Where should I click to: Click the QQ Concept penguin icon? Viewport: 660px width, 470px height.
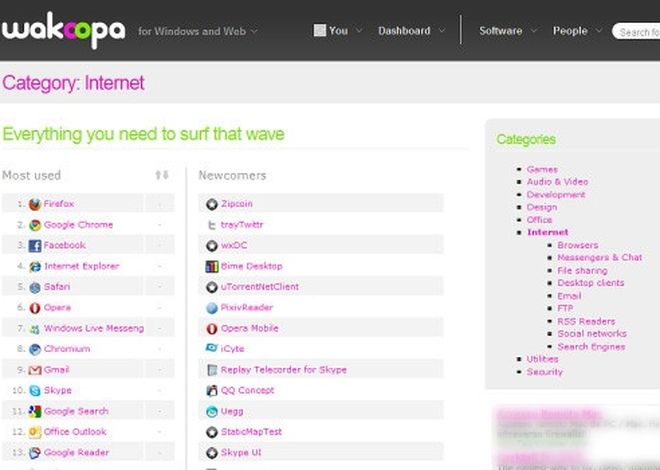pyautogui.click(x=212, y=390)
